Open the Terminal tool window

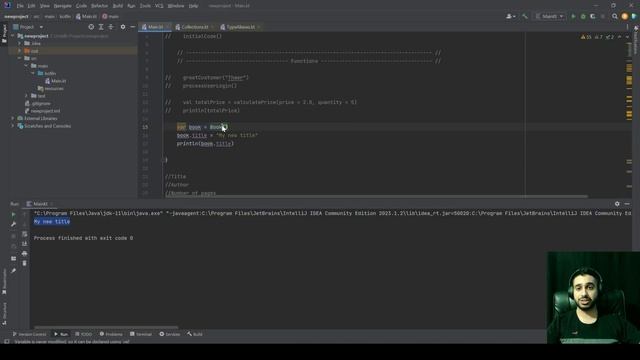[x=141, y=334]
